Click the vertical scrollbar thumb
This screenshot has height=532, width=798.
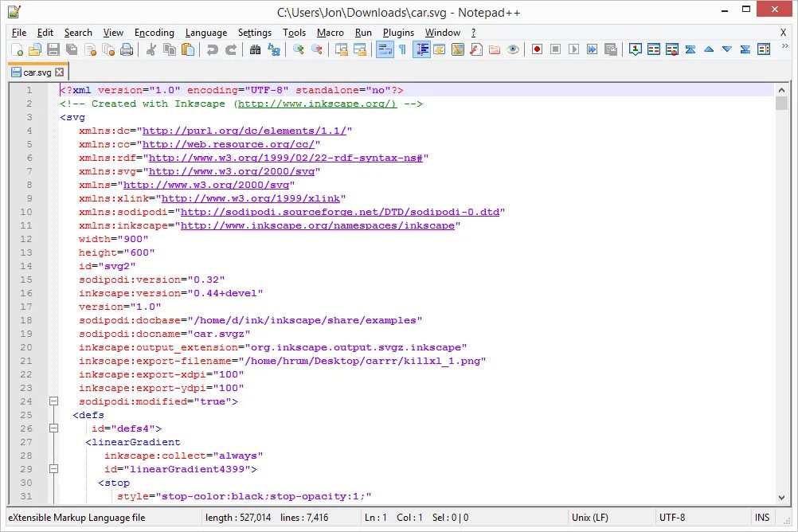coord(781,104)
